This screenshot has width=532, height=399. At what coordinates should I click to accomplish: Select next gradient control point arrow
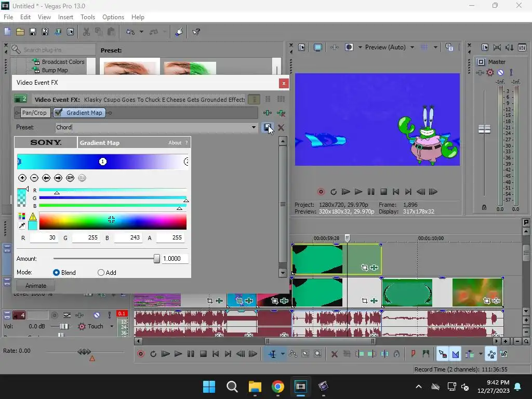click(58, 178)
